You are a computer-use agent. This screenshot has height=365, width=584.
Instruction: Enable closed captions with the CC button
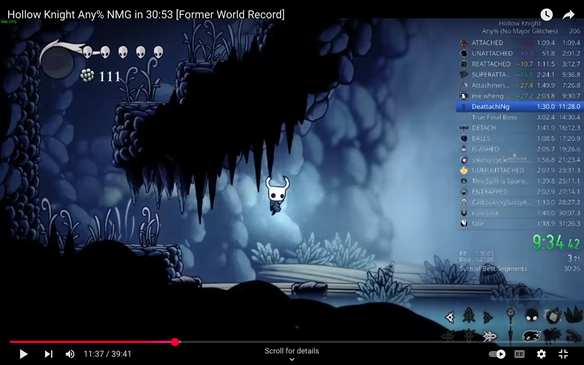click(x=520, y=354)
